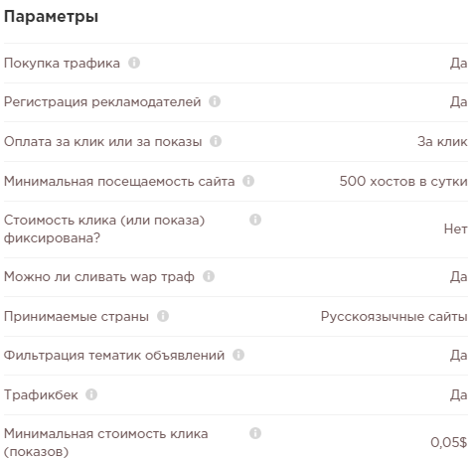Open info icon for Стоимость клика фиксирована
Viewport: 476px width, 460px height.
[x=255, y=220]
